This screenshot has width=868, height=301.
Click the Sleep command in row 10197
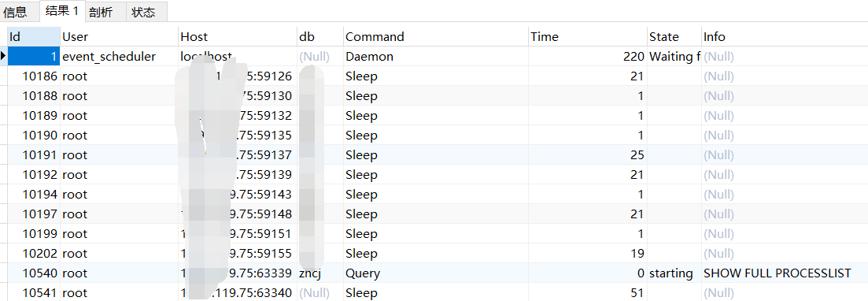[x=436, y=214]
